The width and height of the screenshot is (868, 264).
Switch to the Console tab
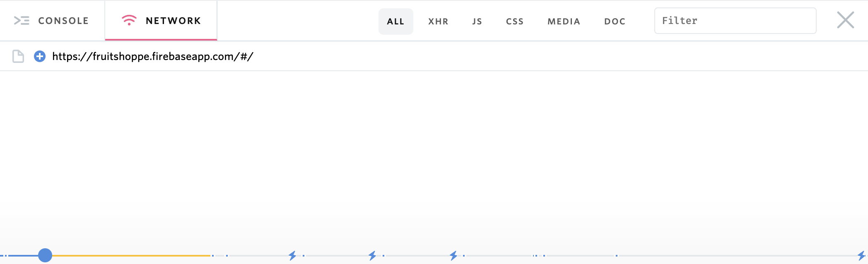(52, 21)
